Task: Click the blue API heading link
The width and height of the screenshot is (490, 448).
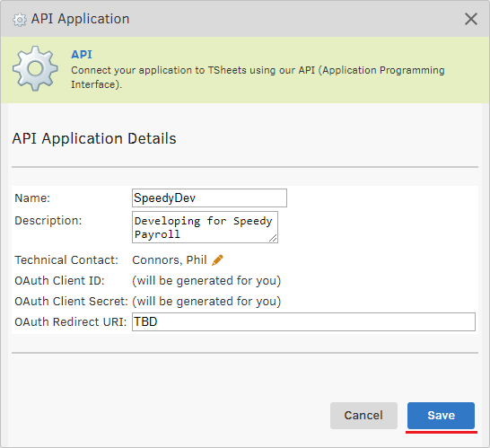Action: click(x=82, y=55)
